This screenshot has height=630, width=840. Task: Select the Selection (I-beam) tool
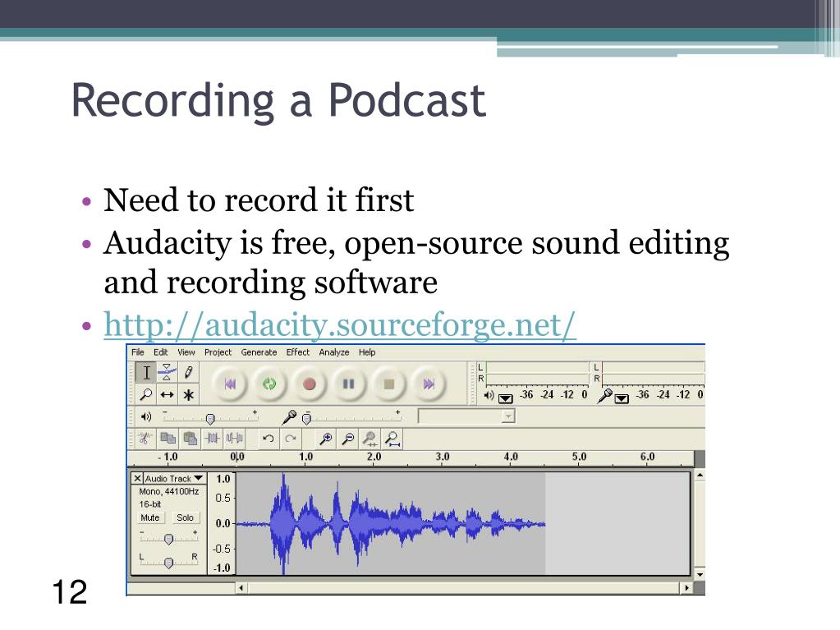pos(146,372)
